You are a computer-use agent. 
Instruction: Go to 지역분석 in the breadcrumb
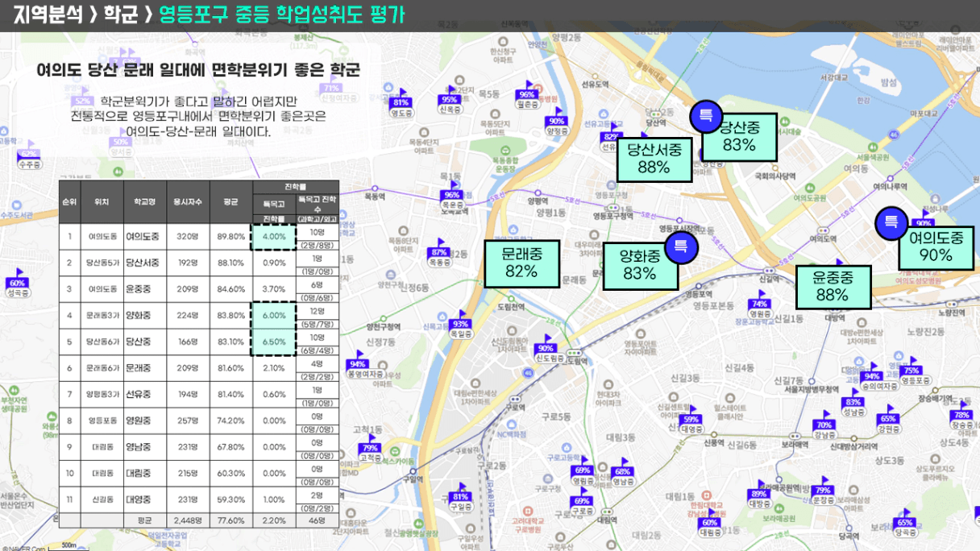(x=48, y=15)
